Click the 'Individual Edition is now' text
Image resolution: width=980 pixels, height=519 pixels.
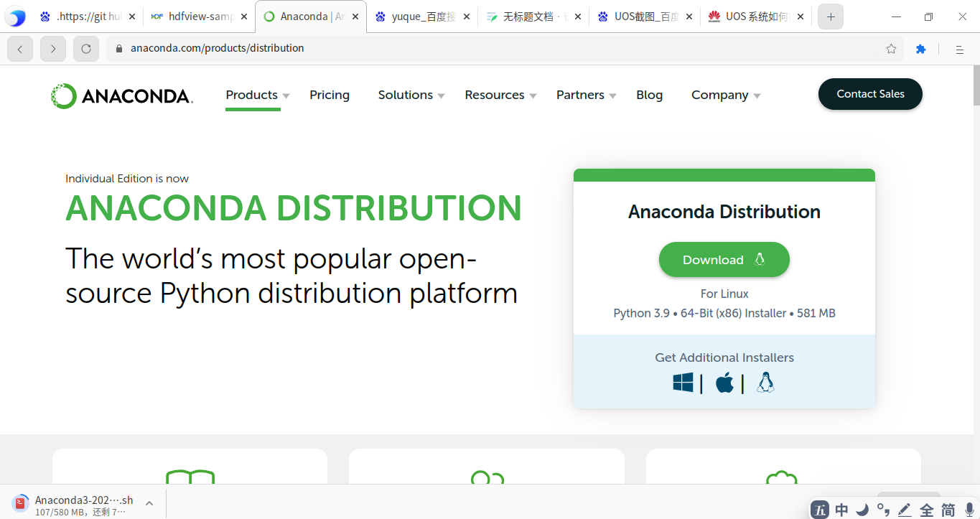[127, 179]
